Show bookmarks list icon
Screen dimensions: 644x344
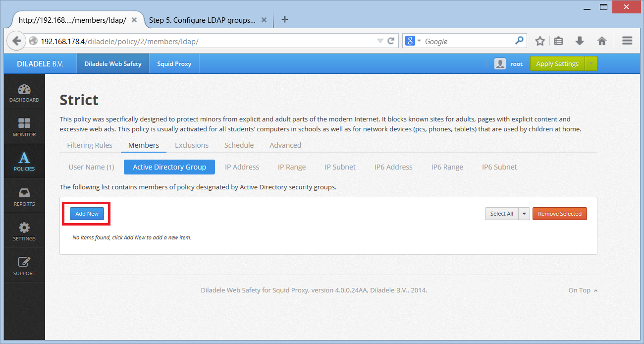coord(558,41)
